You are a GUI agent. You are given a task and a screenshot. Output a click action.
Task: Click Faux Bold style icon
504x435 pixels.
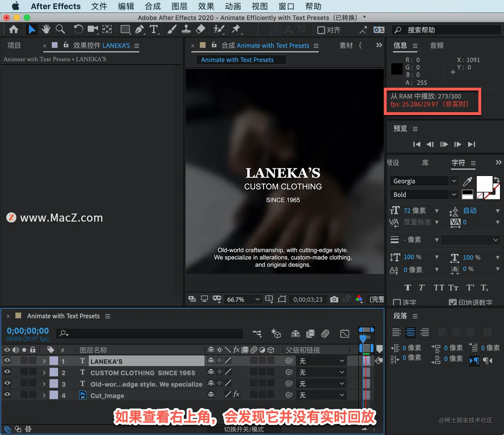click(407, 288)
